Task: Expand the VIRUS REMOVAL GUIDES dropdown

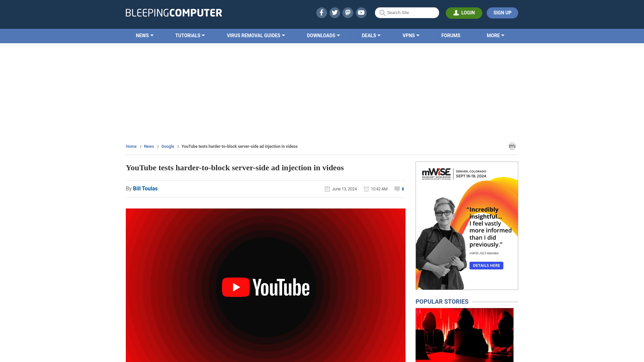Action: click(256, 35)
